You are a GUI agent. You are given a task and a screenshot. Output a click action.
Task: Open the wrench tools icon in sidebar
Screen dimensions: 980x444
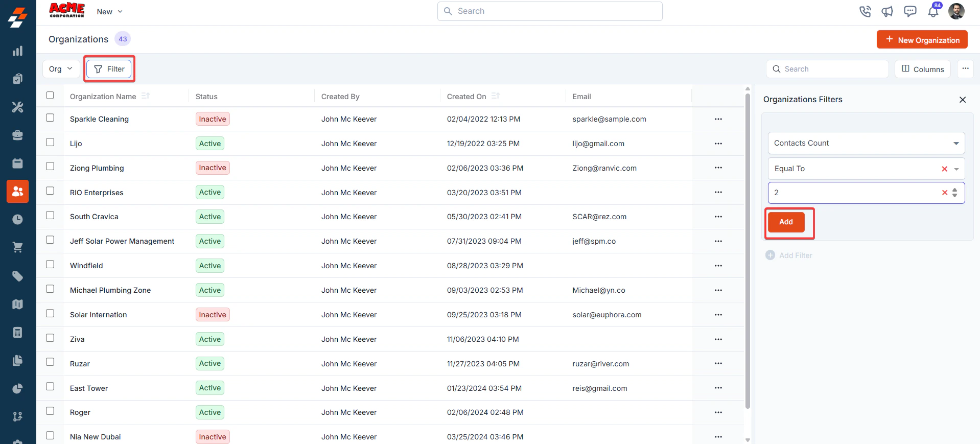click(x=17, y=107)
